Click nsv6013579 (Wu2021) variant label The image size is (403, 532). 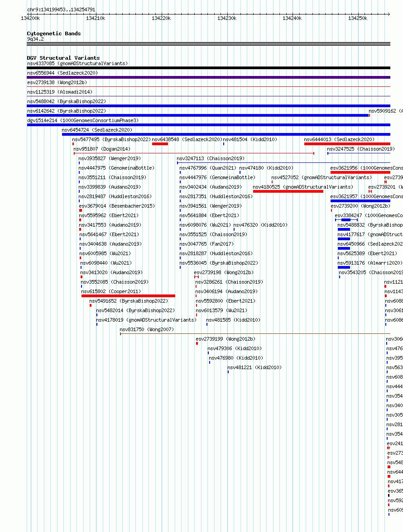(221, 310)
